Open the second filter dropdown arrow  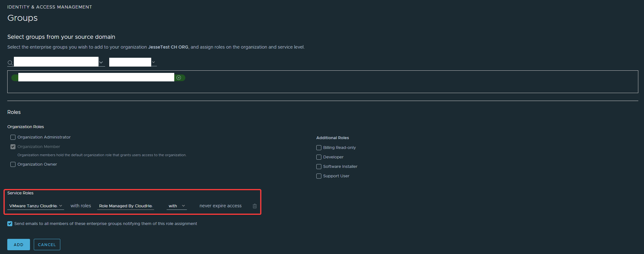153,62
